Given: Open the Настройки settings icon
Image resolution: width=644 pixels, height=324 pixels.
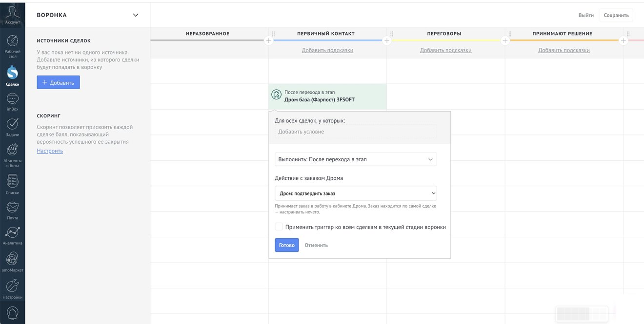Looking at the screenshot, I should 13,286.
